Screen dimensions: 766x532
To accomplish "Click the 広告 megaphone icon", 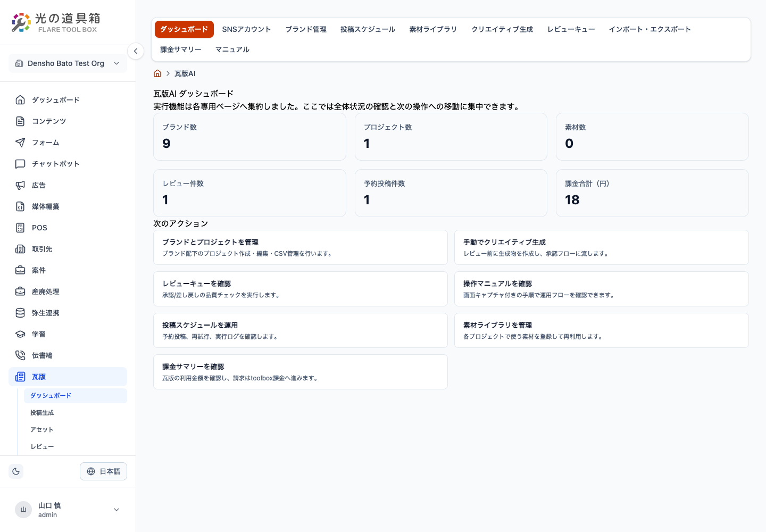I will coord(20,185).
